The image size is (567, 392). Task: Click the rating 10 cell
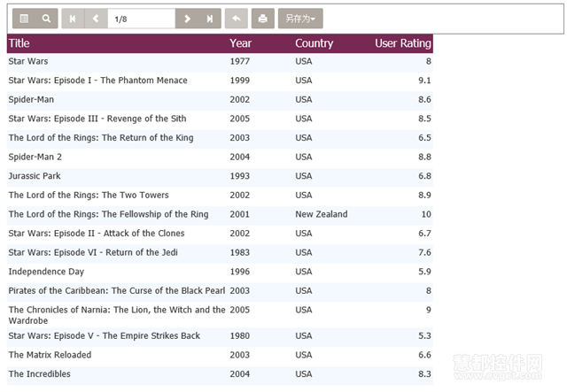coord(426,215)
